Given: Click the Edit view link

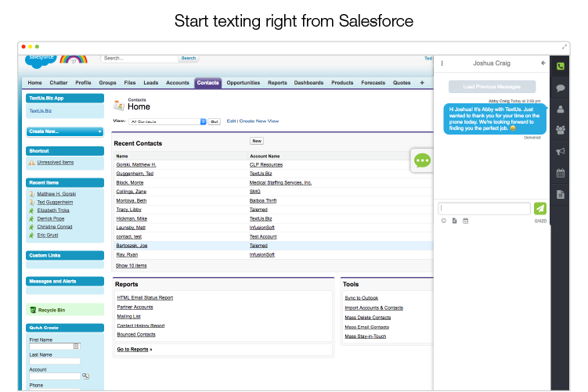Looking at the screenshot, I should click(232, 121).
